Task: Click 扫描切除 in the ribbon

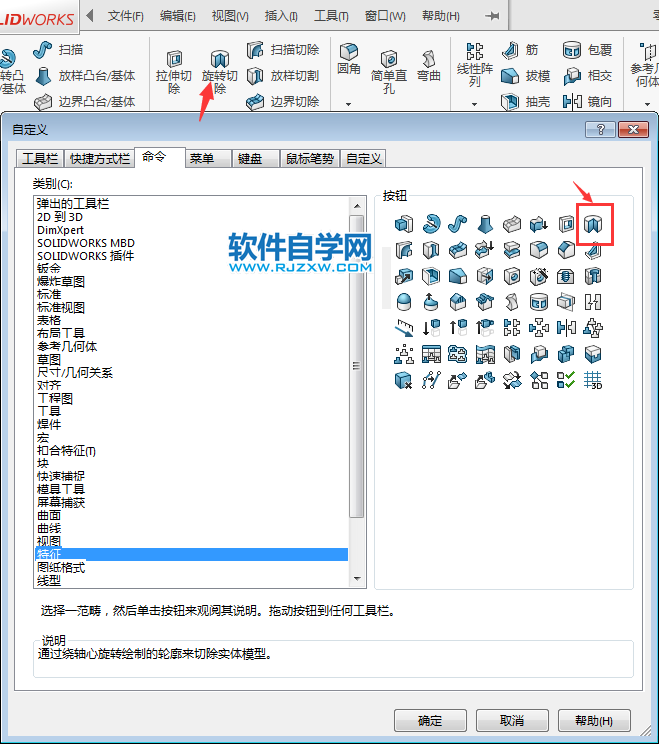Action: pos(283,49)
